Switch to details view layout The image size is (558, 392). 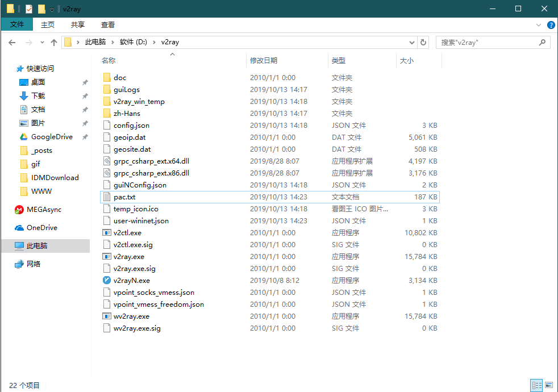[x=536, y=385]
